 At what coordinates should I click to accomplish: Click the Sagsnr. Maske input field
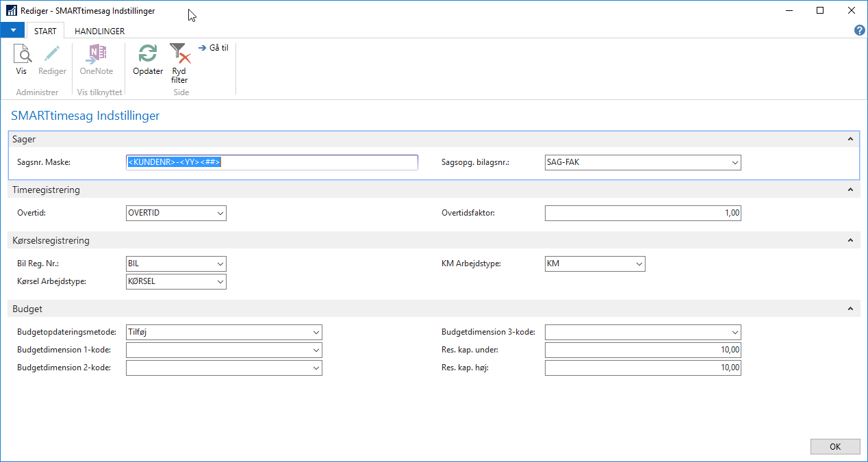click(x=272, y=163)
